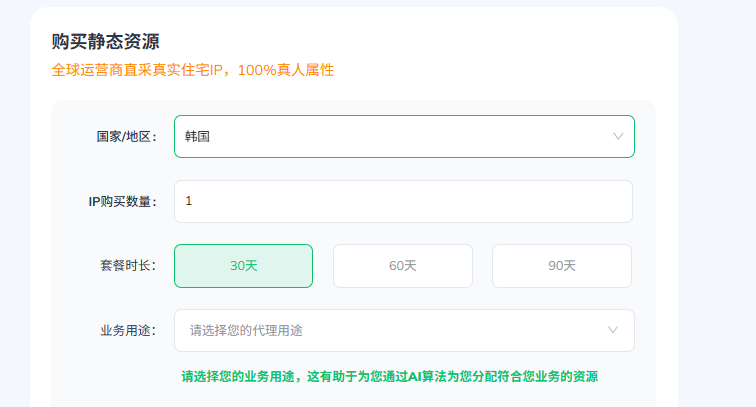Click the 套餐时长 field label
The image size is (756, 407).
coord(128,265)
